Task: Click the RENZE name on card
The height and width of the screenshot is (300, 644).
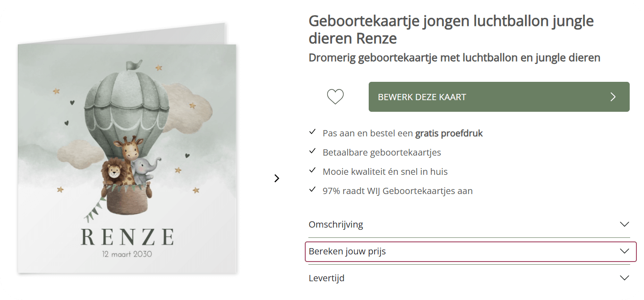Action: coord(127,237)
